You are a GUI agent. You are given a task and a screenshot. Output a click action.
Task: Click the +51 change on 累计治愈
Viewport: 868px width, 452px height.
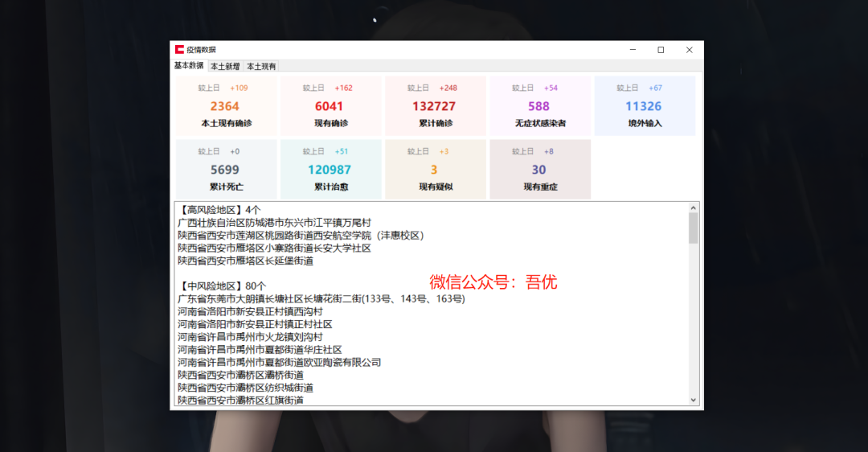(341, 152)
